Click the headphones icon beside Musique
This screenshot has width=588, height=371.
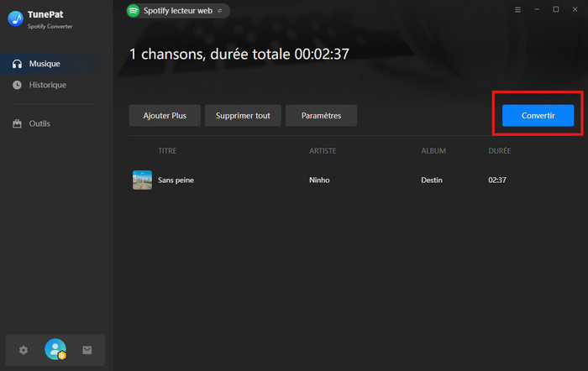[17, 64]
